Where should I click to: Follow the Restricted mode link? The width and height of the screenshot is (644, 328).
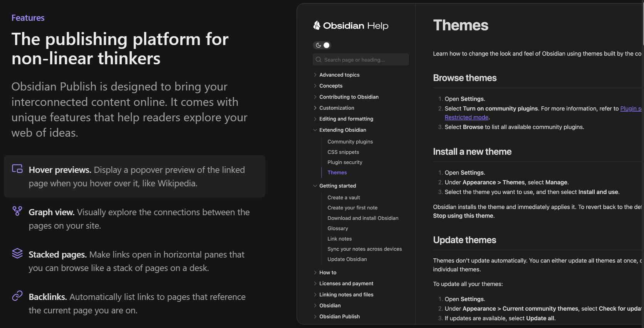(466, 117)
